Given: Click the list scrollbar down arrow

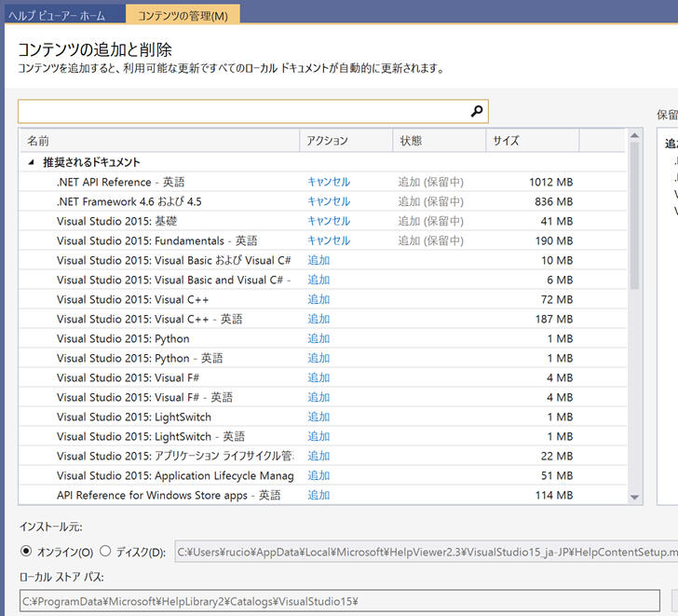Looking at the screenshot, I should [634, 498].
